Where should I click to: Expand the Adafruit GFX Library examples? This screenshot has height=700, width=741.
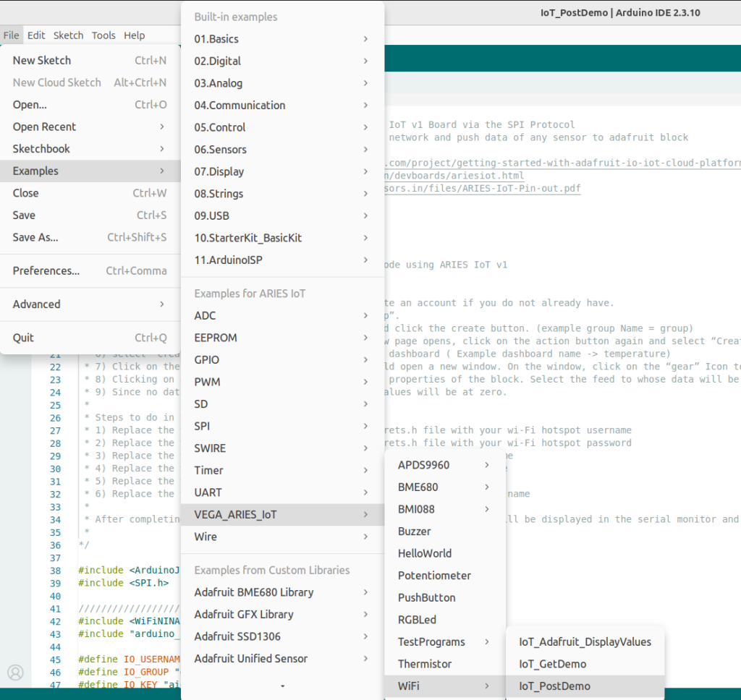[282, 614]
